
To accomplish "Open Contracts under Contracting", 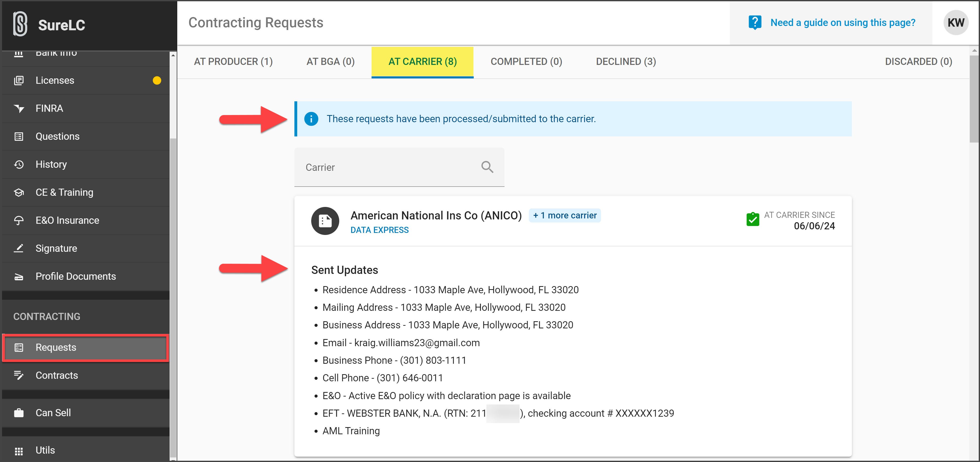I will (86, 375).
